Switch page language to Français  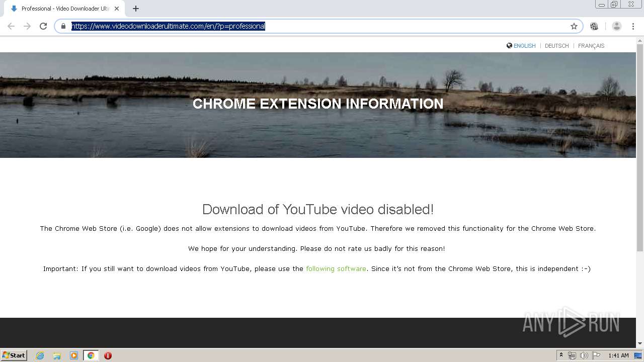[591, 46]
